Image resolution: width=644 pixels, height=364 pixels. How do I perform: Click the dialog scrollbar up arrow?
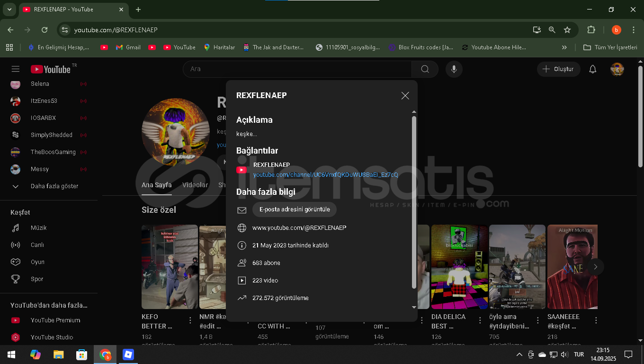pyautogui.click(x=414, y=112)
